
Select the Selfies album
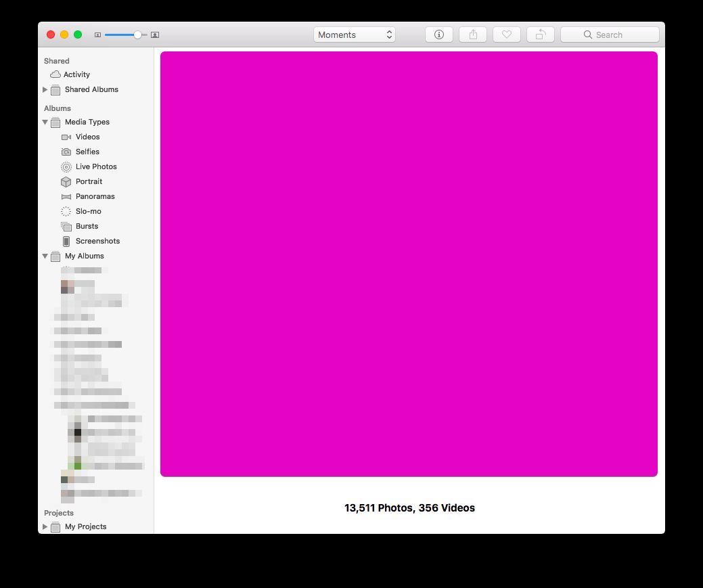coord(87,152)
